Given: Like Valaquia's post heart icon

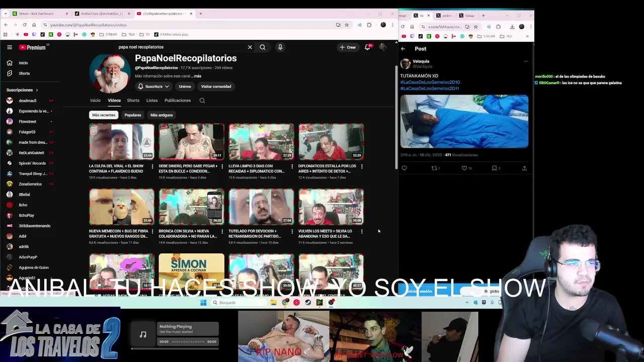Looking at the screenshot, I should (x=464, y=168).
